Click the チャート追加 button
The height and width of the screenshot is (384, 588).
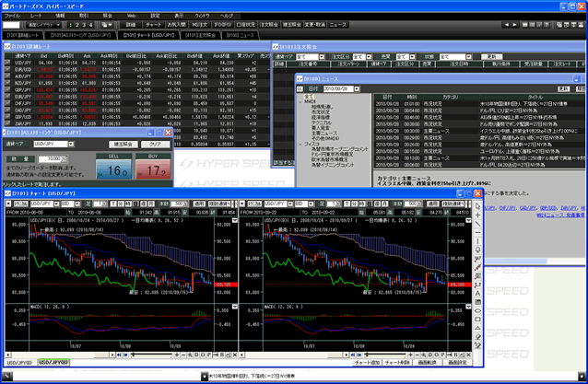point(367,363)
